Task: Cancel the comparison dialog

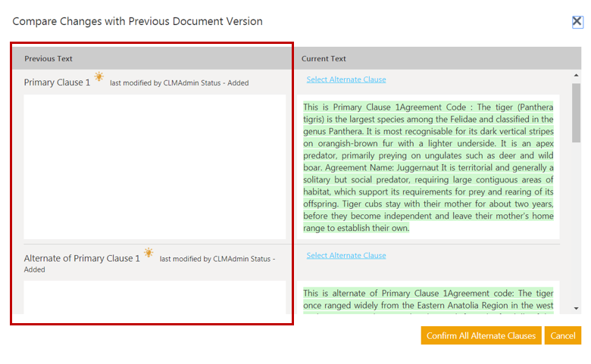Action: [x=562, y=335]
